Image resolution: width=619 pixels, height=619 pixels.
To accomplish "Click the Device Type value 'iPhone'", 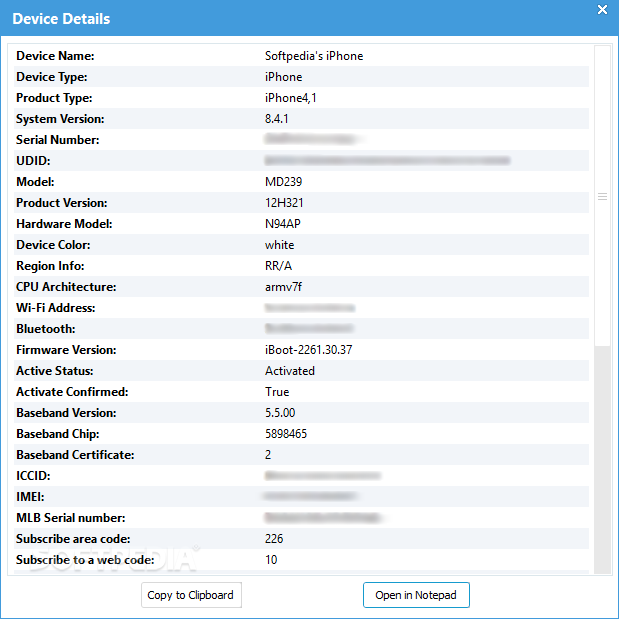I will point(283,77).
